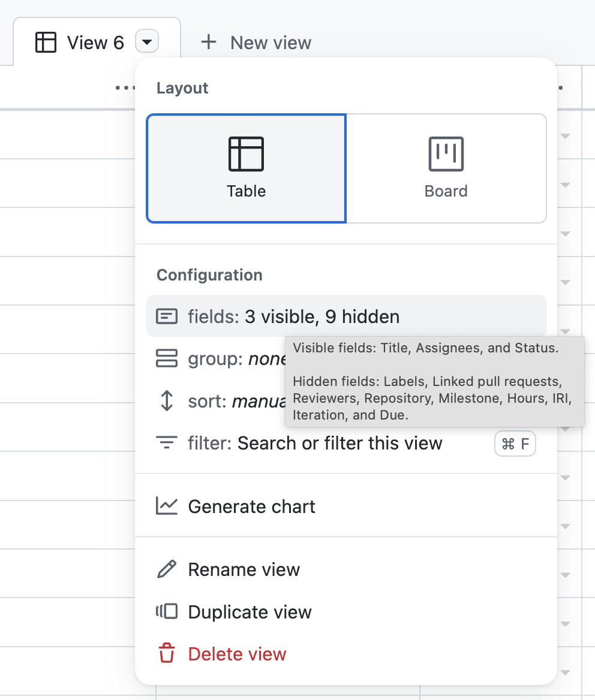Image resolution: width=595 pixels, height=700 pixels.
Task: Click the Board layout columns icon
Action: (446, 154)
